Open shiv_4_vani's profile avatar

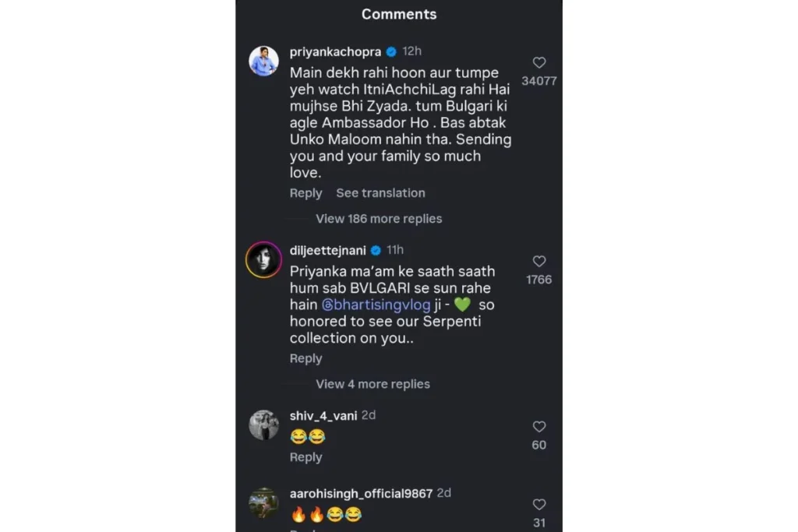click(x=263, y=425)
